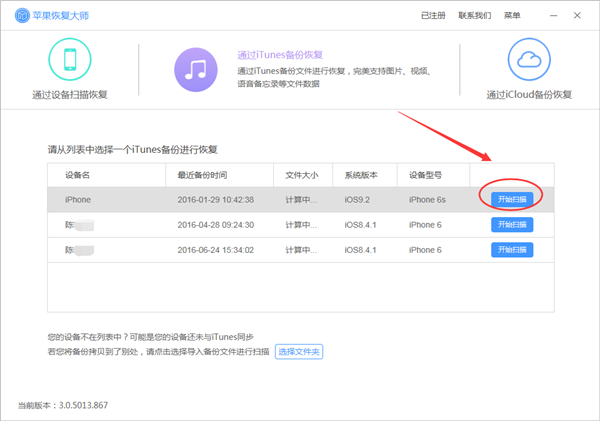Open the 通过设备扫描恢复 tab label
Viewport: 600px width, 421px height.
(x=70, y=95)
